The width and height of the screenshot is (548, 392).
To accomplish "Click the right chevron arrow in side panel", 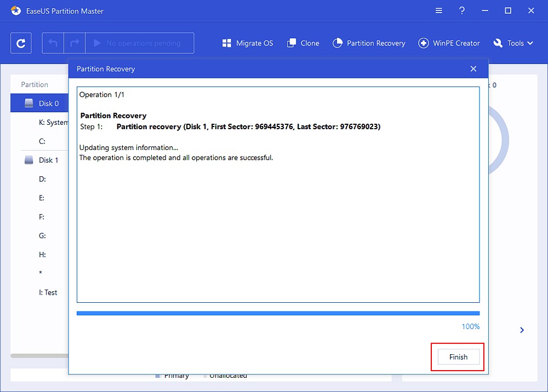I will 522,330.
